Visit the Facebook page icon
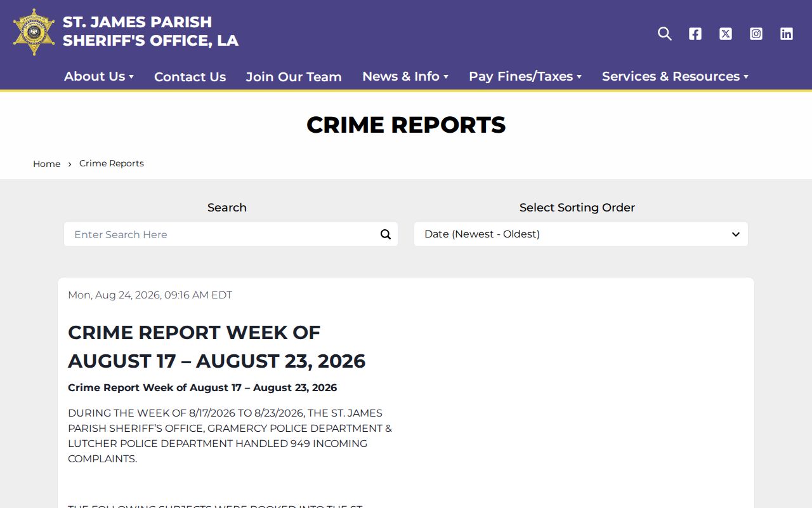This screenshot has width=812, height=508. coord(695,34)
